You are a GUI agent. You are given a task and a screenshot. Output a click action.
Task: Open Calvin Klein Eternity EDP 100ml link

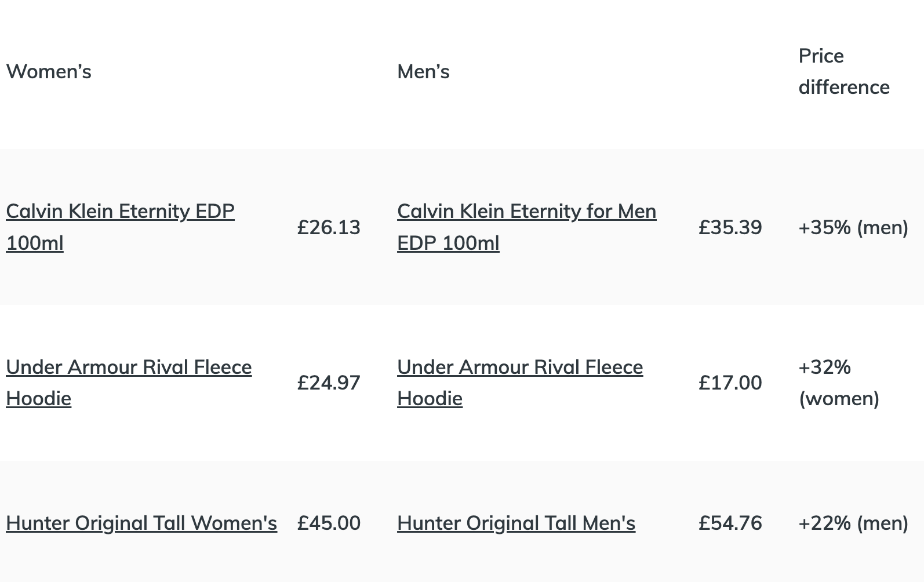click(x=120, y=212)
